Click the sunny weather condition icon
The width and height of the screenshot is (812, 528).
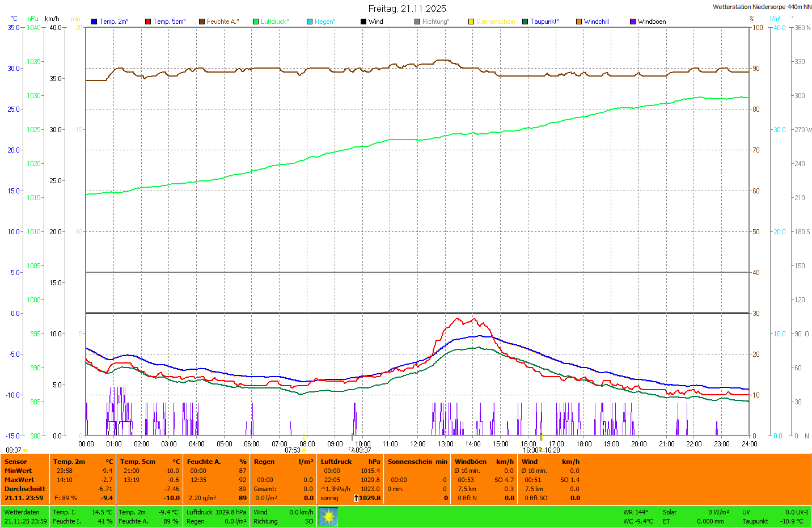point(328,517)
